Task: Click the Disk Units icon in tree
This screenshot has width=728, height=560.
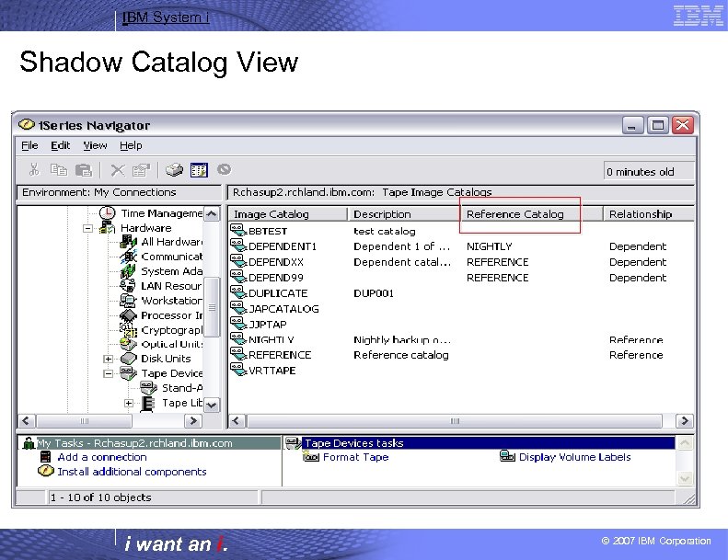Action: (x=129, y=359)
